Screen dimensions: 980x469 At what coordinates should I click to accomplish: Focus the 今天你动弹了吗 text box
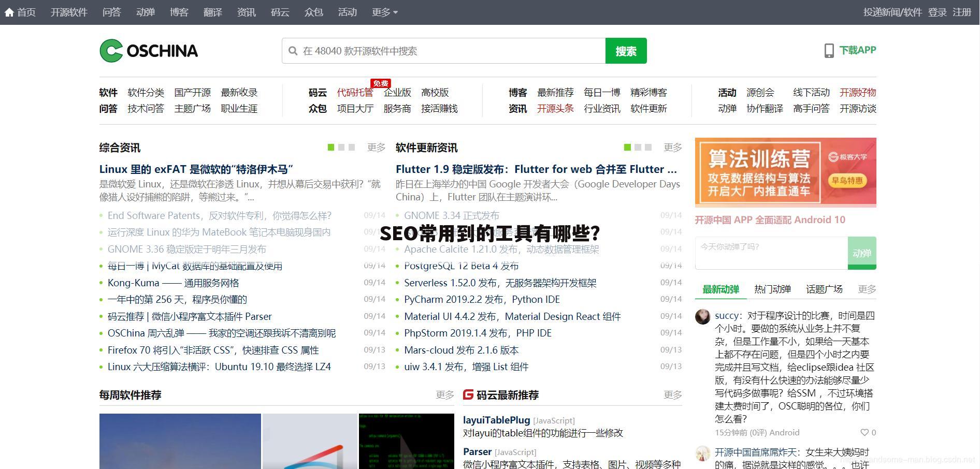[x=771, y=253]
